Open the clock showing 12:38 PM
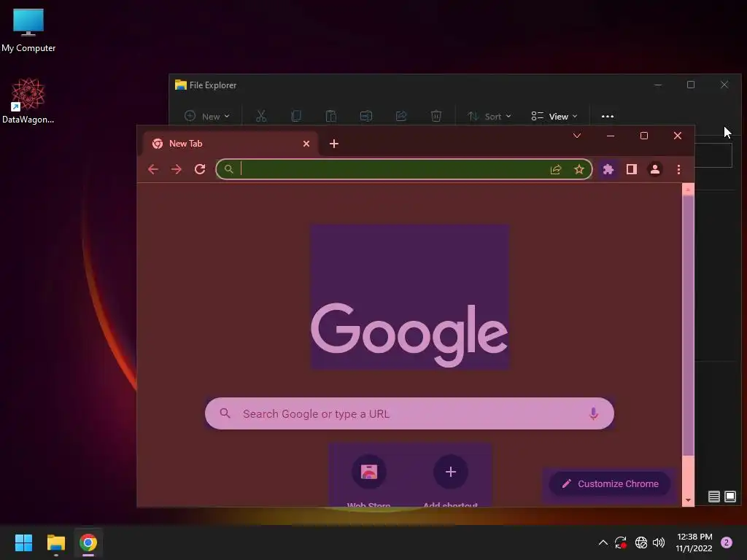This screenshot has height=560, width=747. pyautogui.click(x=694, y=542)
